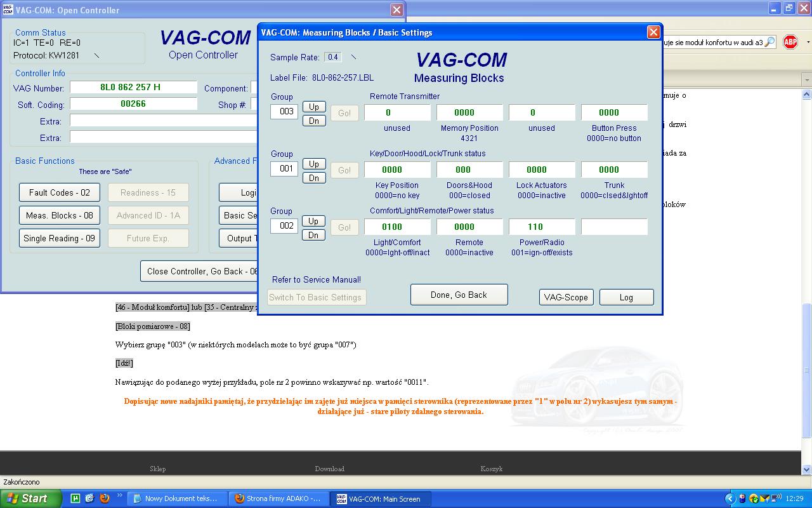Switch to Nowy Dokument teks... taskbar window
This screenshot has height=508, width=812.
pos(176,498)
